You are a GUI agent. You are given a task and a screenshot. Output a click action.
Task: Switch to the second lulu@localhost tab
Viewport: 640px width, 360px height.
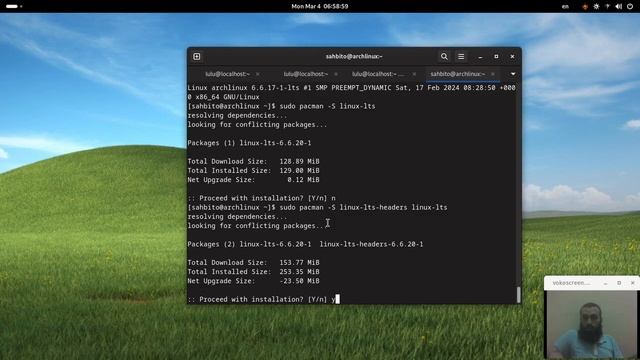pos(306,74)
